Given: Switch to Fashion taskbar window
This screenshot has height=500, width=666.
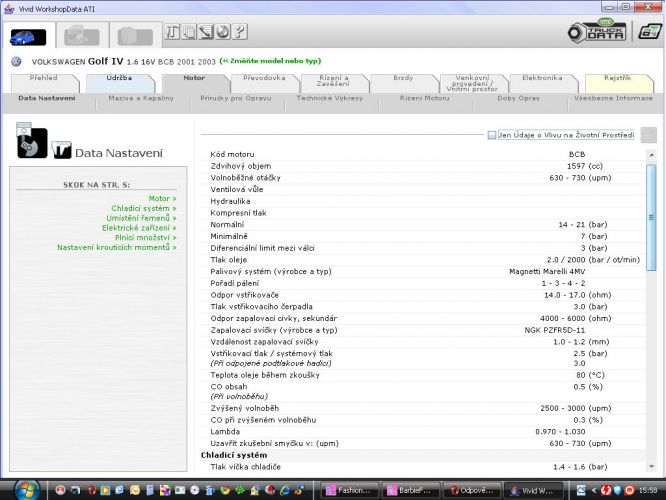Looking at the screenshot, I should (x=350, y=490).
